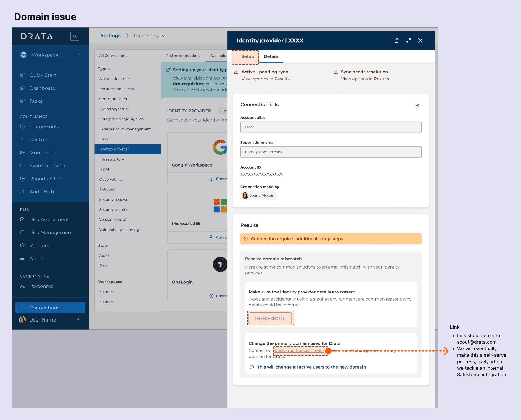Open Monitoring in the sidebar
The width and height of the screenshot is (521, 420).
tap(42, 153)
